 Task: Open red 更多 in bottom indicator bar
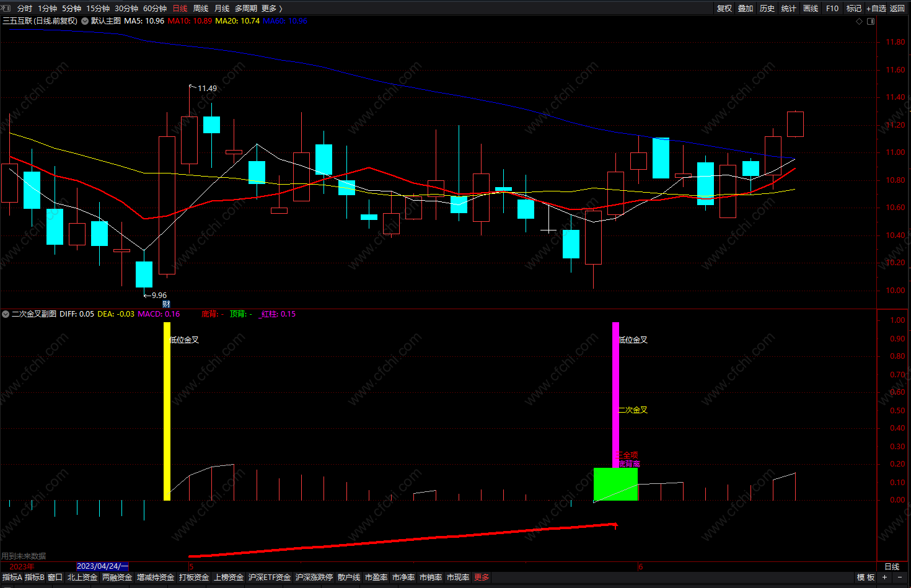tap(482, 577)
